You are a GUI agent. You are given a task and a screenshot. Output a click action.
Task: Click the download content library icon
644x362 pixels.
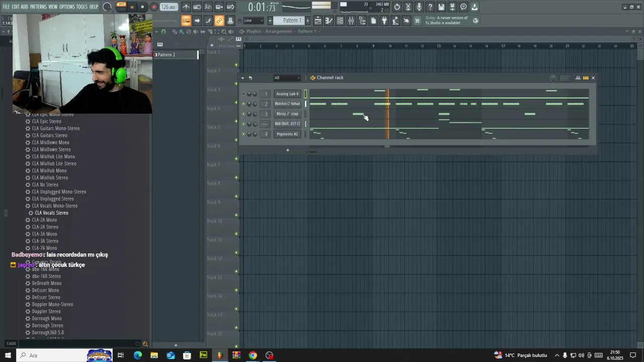tap(474, 7)
